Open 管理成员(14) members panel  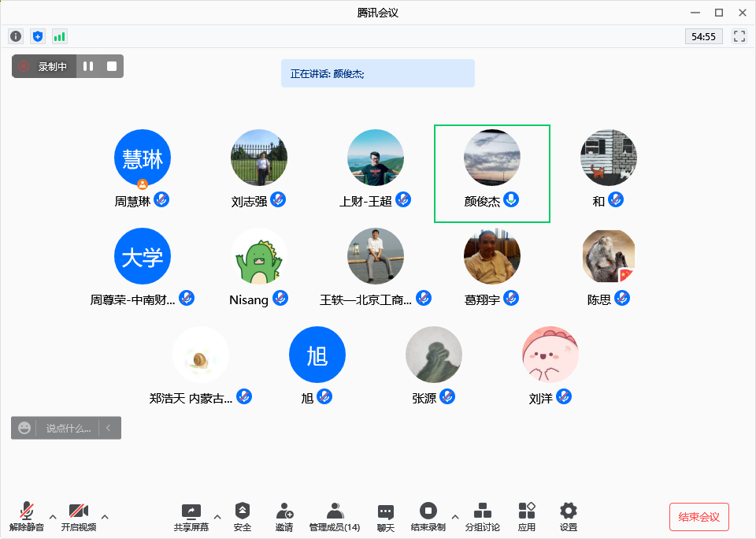tap(335, 516)
